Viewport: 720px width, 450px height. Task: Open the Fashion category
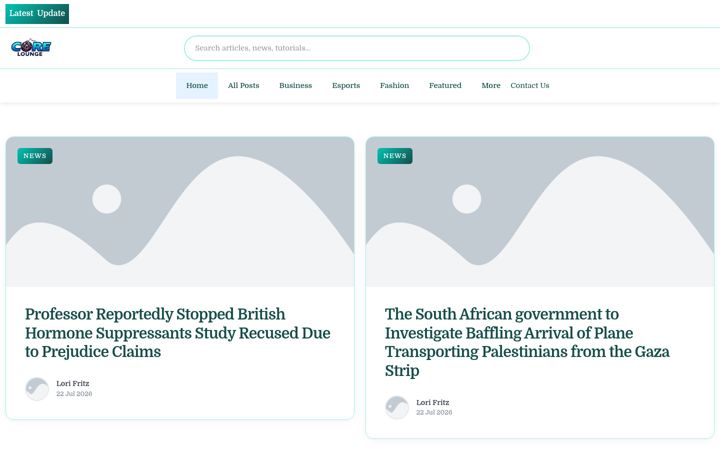[x=394, y=85]
